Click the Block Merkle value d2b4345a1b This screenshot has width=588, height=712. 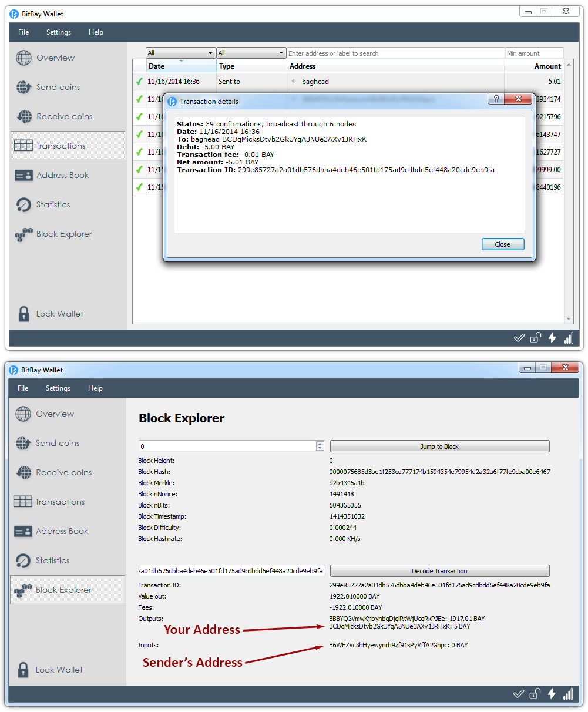347,483
